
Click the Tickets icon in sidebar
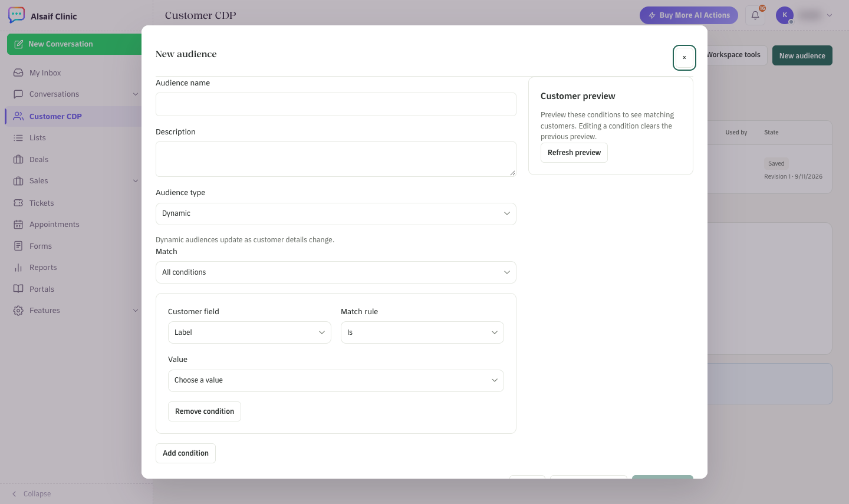tap(18, 203)
